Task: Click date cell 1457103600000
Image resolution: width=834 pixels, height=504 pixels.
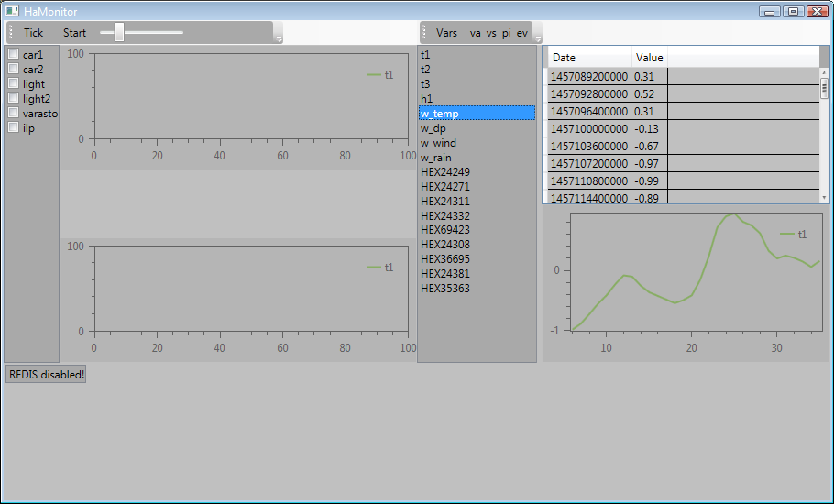Action: [589, 147]
